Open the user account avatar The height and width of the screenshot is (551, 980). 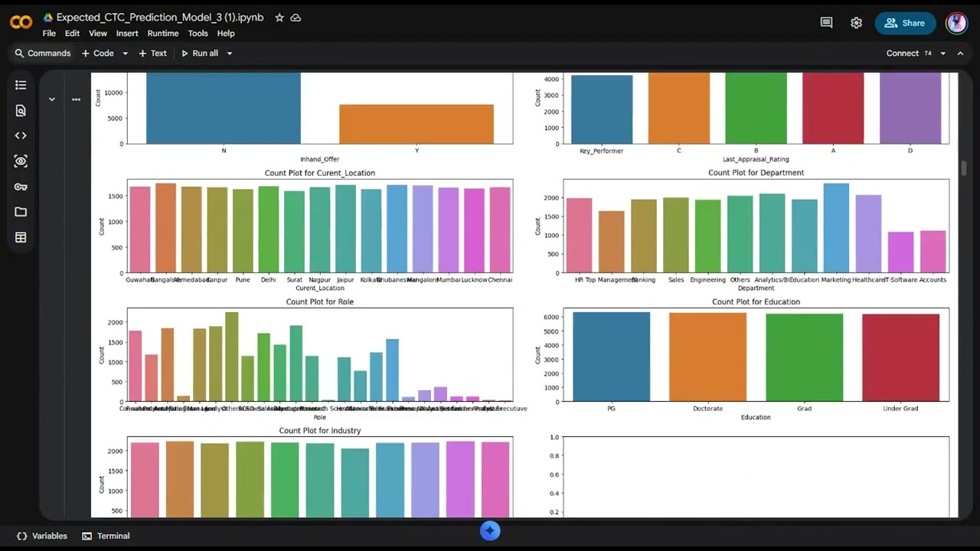pyautogui.click(x=956, y=23)
